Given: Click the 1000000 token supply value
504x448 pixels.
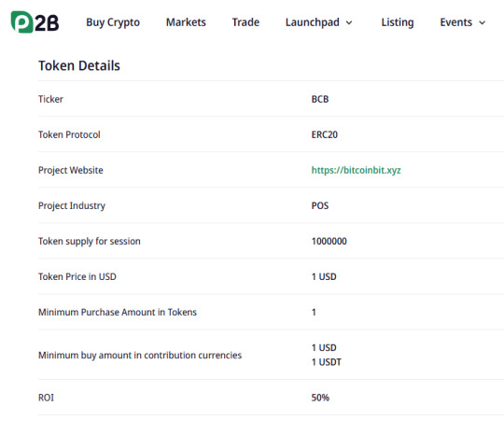Looking at the screenshot, I should (329, 241).
